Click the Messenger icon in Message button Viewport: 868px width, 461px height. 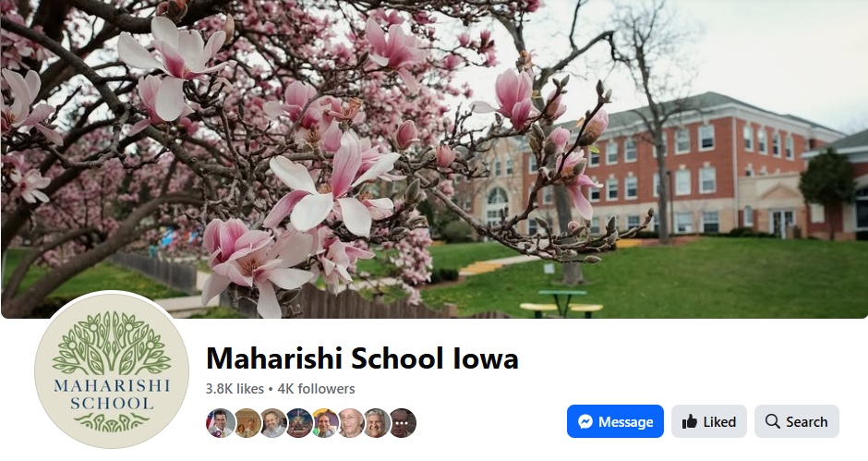point(585,421)
